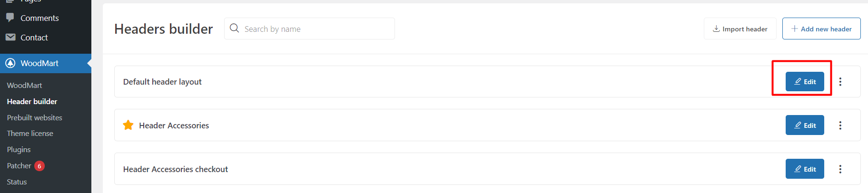Focus the Search by name field
Viewport: 868px width, 193px height.
click(x=309, y=29)
